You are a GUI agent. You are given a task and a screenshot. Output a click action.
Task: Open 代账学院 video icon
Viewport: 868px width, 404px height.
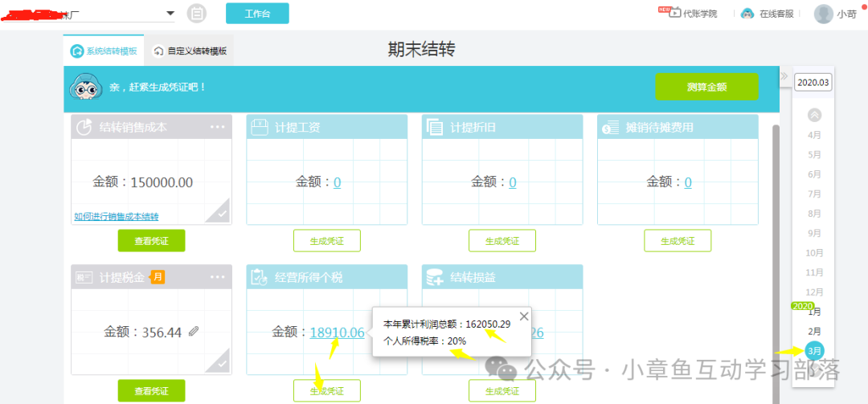click(675, 14)
